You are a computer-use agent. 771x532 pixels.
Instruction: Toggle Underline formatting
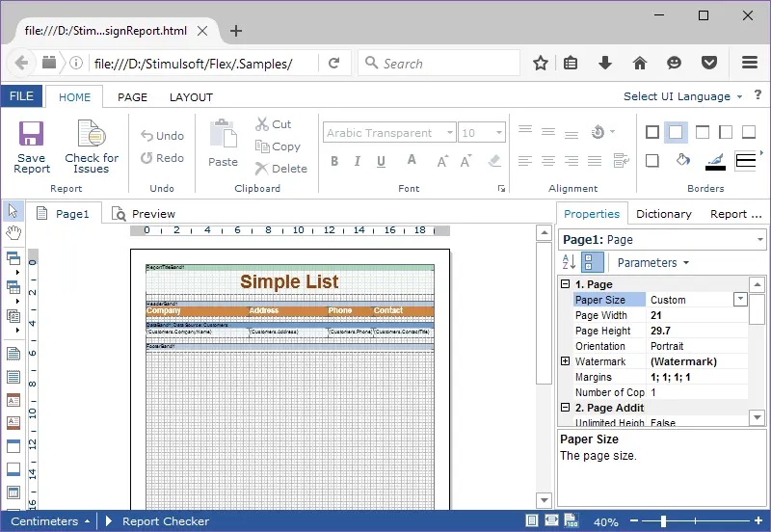coord(381,161)
